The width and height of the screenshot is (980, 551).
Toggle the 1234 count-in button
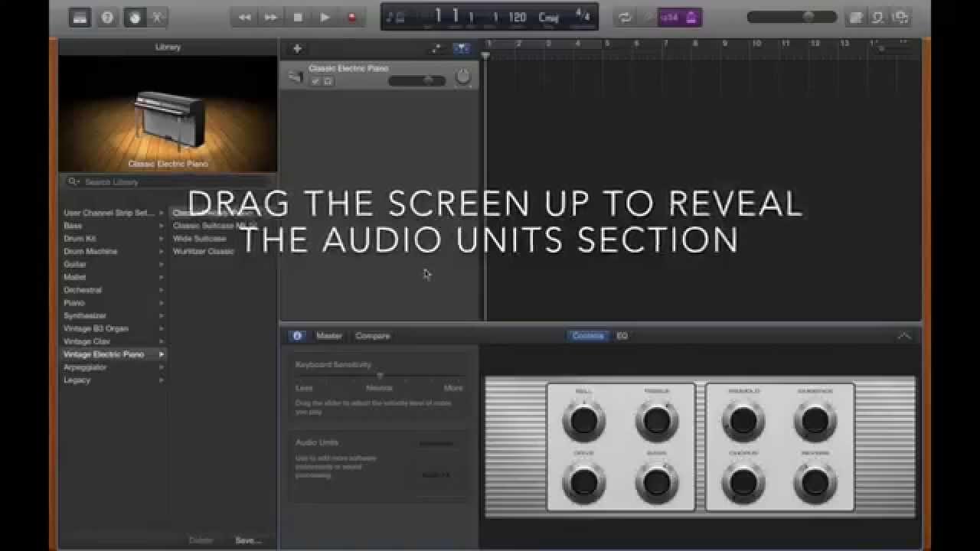[670, 18]
